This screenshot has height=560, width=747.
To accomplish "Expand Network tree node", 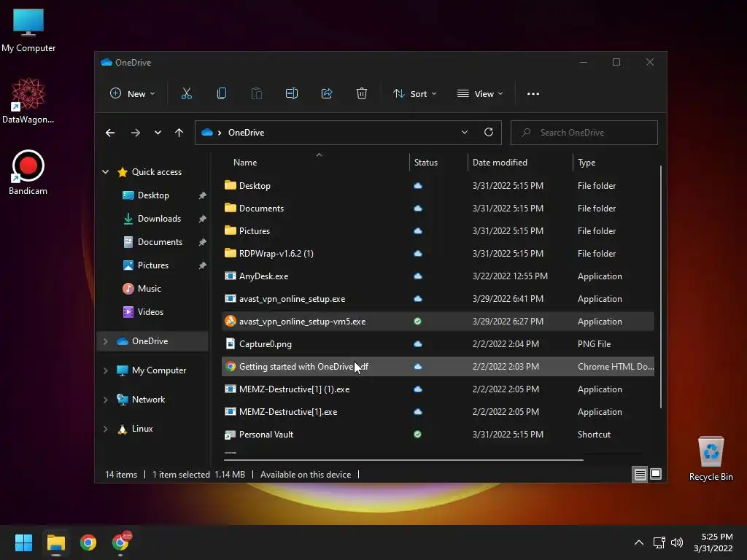I will (105, 400).
